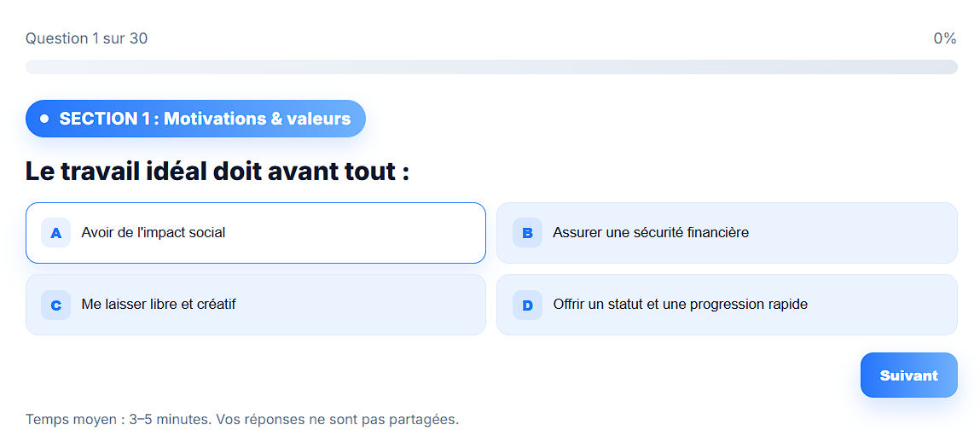Click the quiz progress bar
Image resolution: width=980 pixels, height=448 pixels.
pos(491,67)
